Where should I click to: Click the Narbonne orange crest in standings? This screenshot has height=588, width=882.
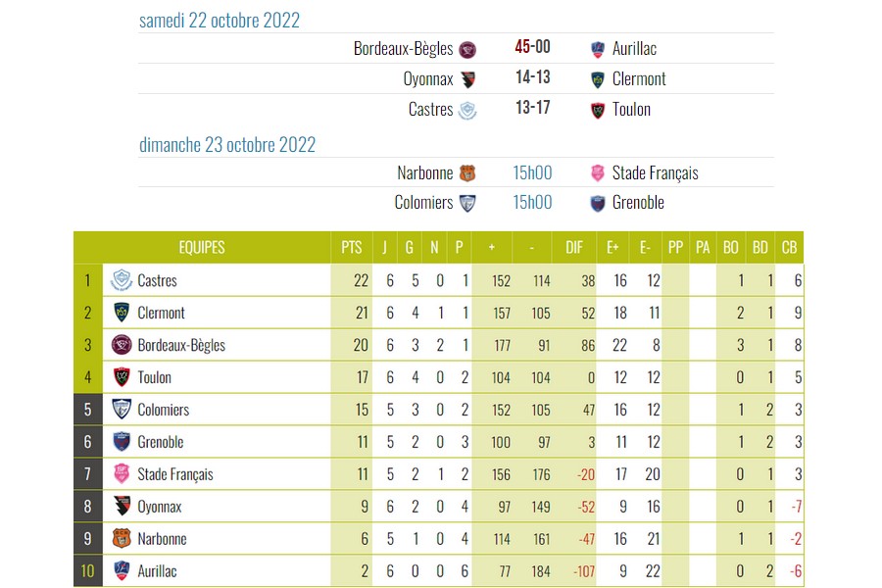122,539
